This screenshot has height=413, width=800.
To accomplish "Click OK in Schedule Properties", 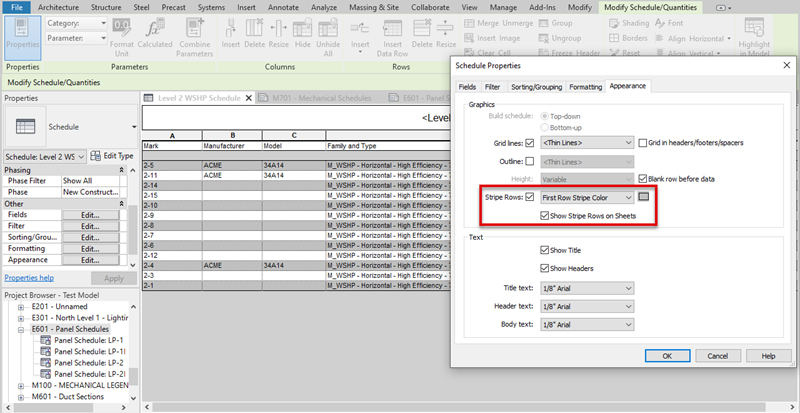I will click(667, 356).
